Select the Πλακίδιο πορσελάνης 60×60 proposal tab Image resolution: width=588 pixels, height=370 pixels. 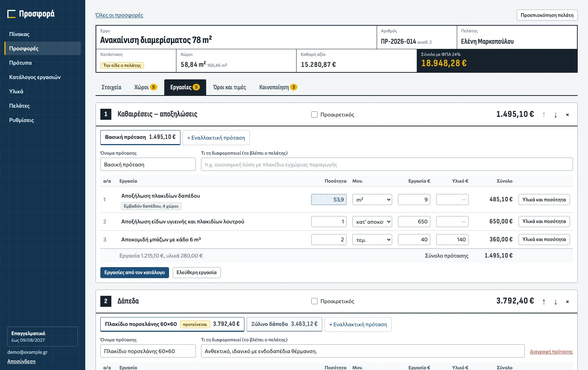tap(172, 324)
